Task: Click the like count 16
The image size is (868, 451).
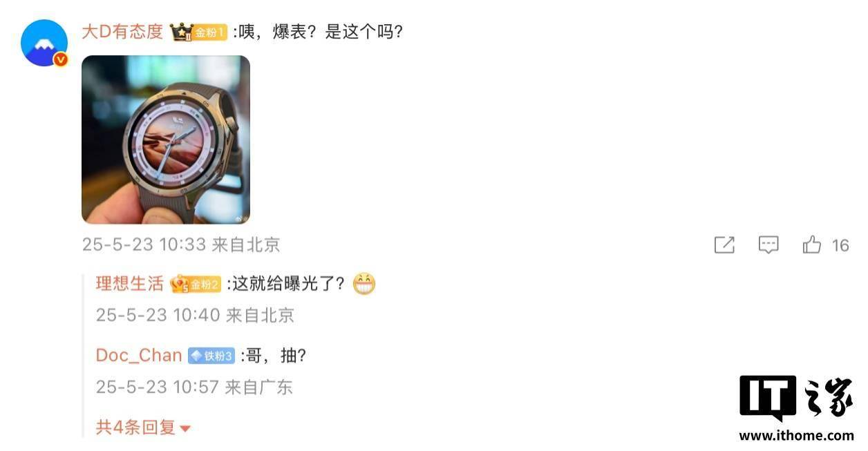Action: click(840, 245)
